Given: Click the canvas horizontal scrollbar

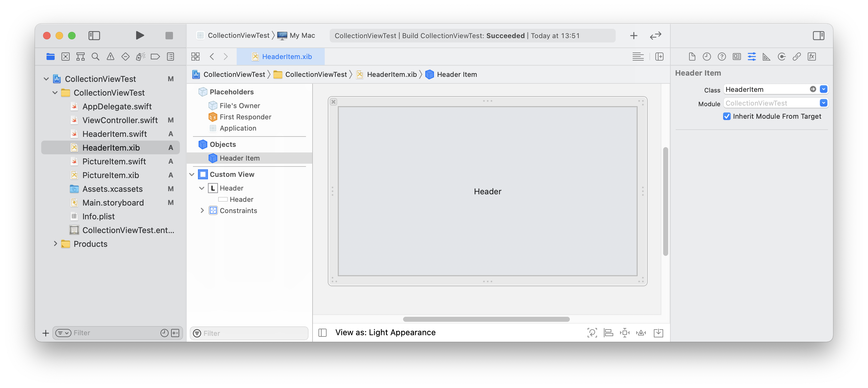Looking at the screenshot, I should tap(486, 319).
